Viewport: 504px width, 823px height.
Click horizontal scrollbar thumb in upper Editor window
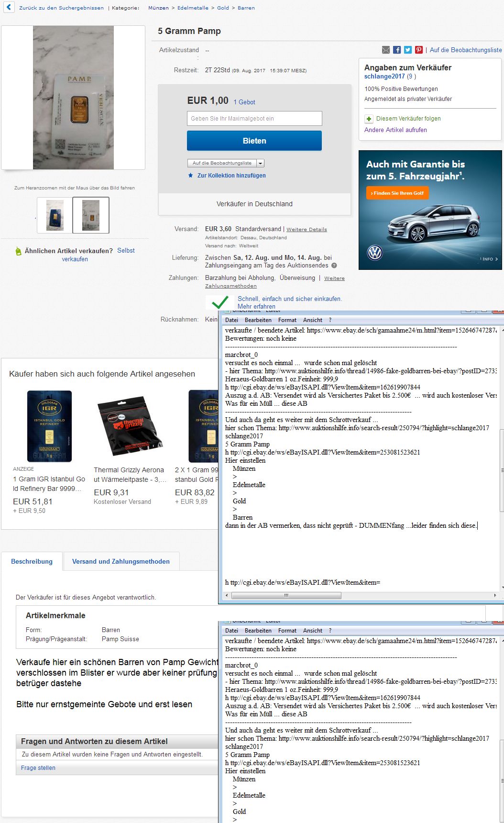tap(286, 595)
